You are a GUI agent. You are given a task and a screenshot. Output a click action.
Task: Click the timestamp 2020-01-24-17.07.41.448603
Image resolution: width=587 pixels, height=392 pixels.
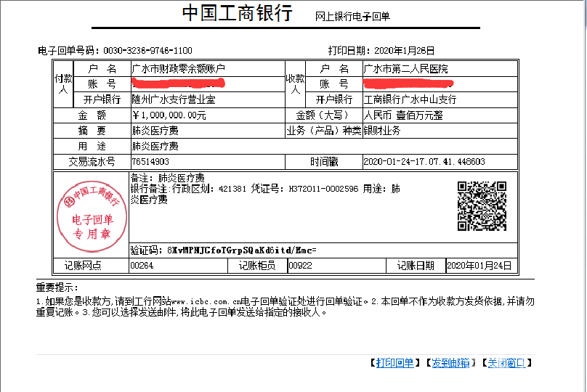click(424, 162)
